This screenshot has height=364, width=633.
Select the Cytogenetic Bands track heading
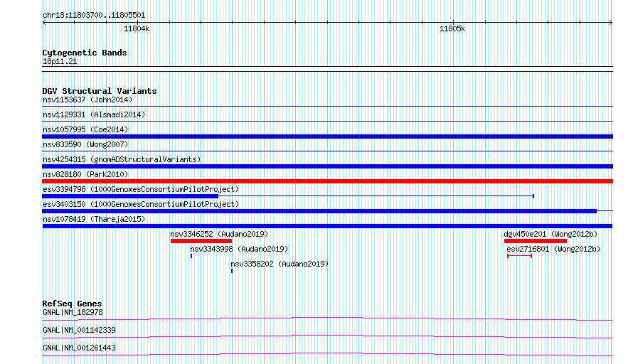pos(85,53)
